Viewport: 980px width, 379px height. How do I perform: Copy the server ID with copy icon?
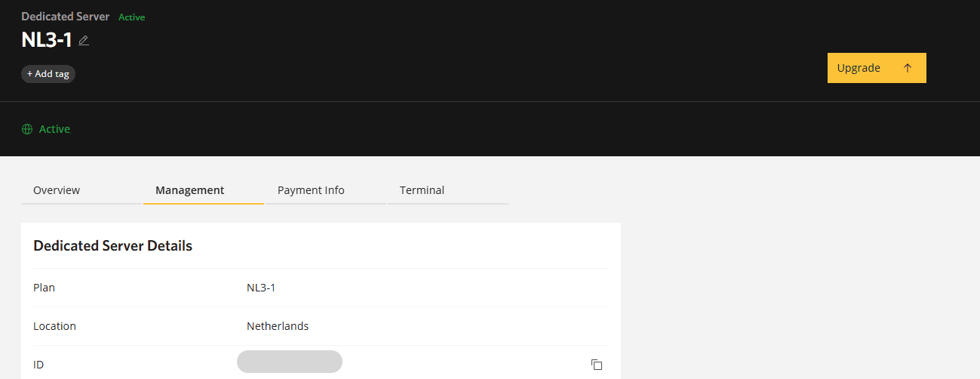597,365
